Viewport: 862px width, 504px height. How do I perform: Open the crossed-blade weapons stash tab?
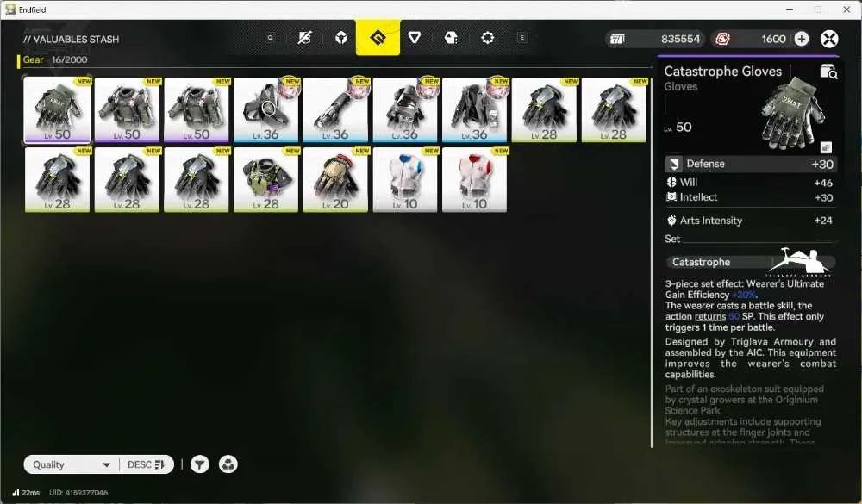(304, 37)
